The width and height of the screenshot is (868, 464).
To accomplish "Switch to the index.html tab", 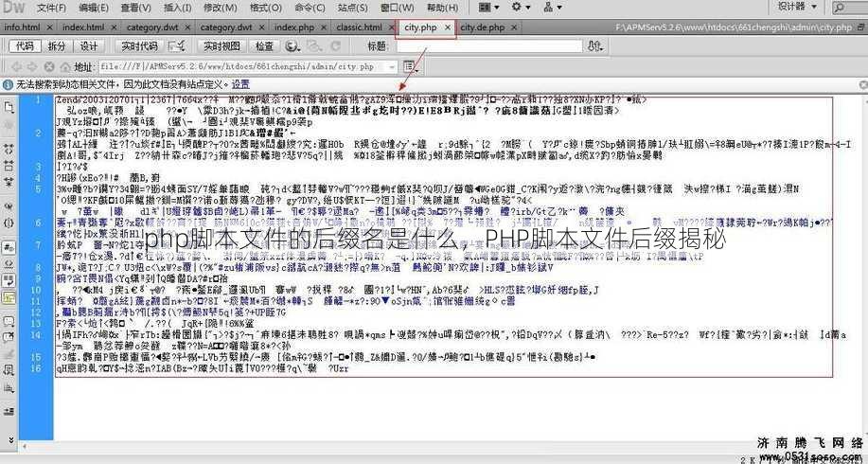I will [83, 27].
